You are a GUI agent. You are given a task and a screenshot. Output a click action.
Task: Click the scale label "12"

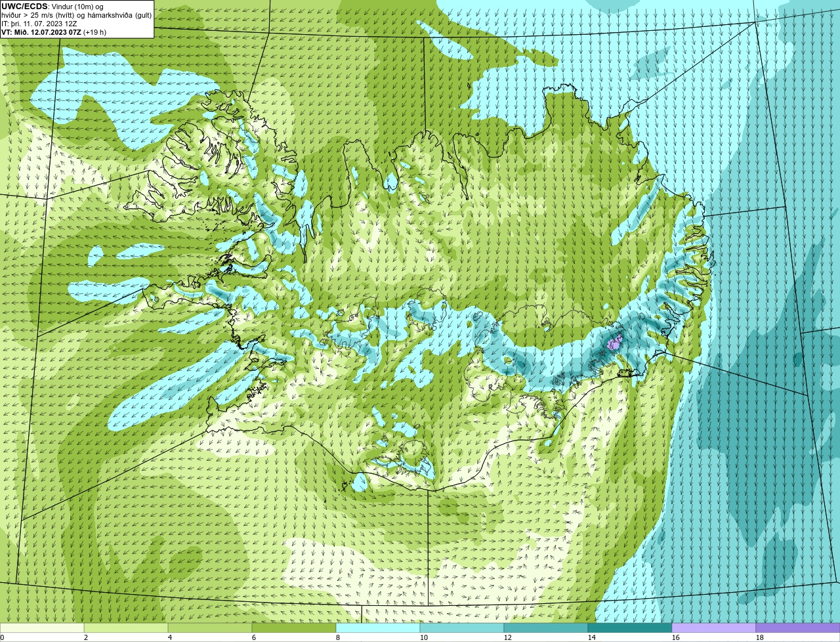pos(508,637)
